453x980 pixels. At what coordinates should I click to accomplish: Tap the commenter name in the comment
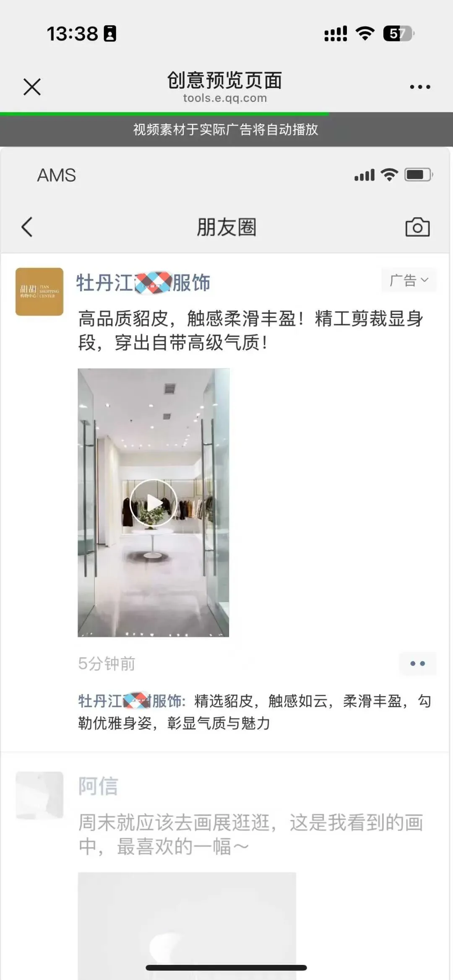[x=132, y=701]
